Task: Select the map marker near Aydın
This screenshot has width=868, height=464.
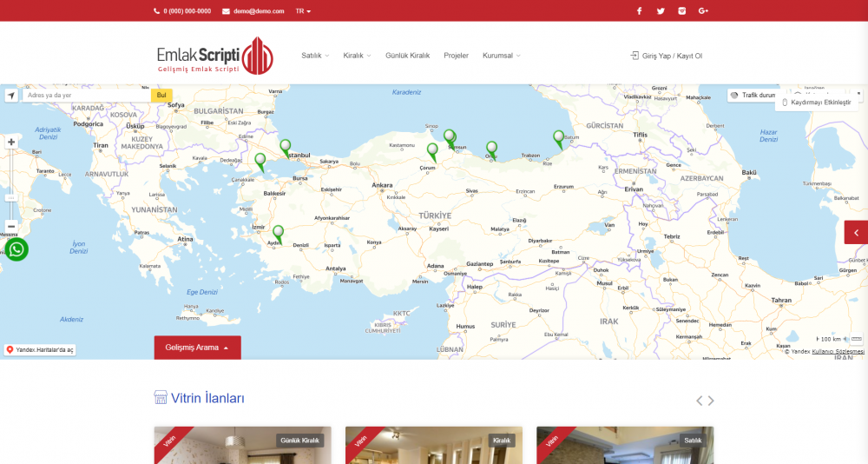Action: pyautogui.click(x=279, y=234)
